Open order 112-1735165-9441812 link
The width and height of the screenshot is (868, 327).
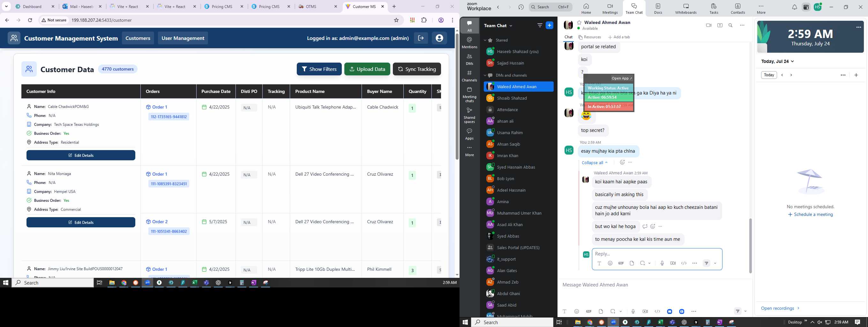coord(169,117)
